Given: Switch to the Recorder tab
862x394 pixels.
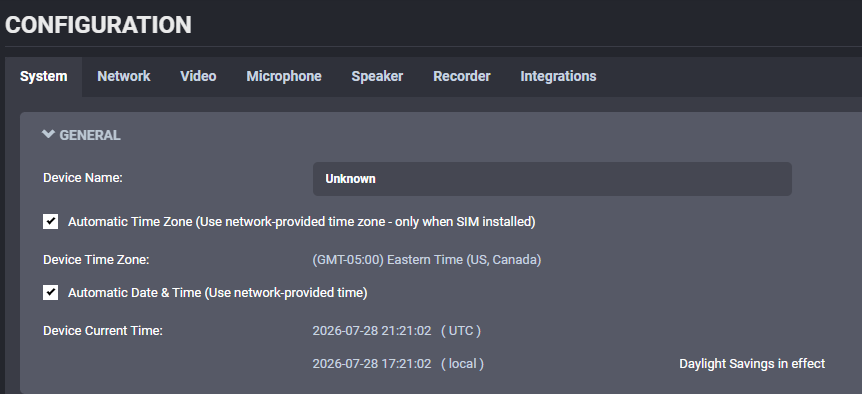Looking at the screenshot, I should point(462,76).
